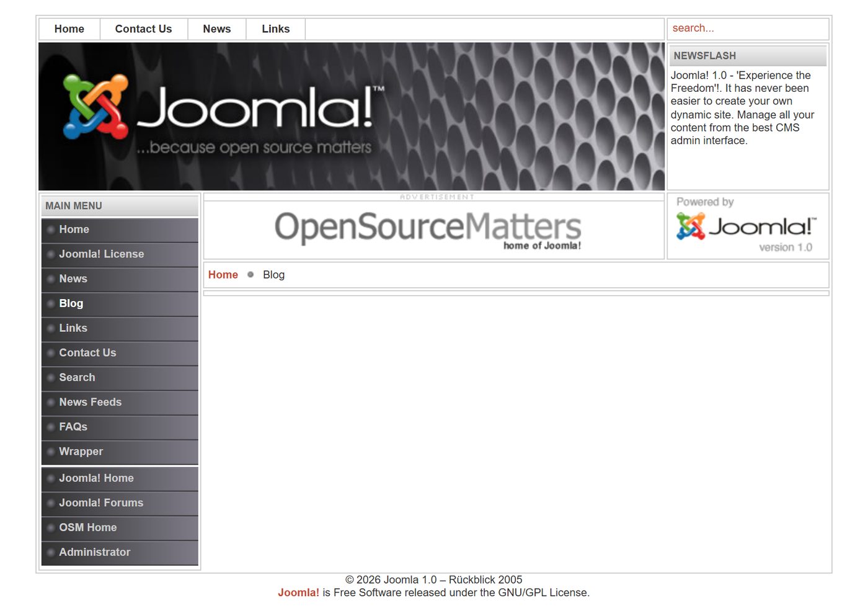This screenshot has height=616, width=868.
Task: Open the Administrator link in the sidebar
Action: tap(120, 553)
